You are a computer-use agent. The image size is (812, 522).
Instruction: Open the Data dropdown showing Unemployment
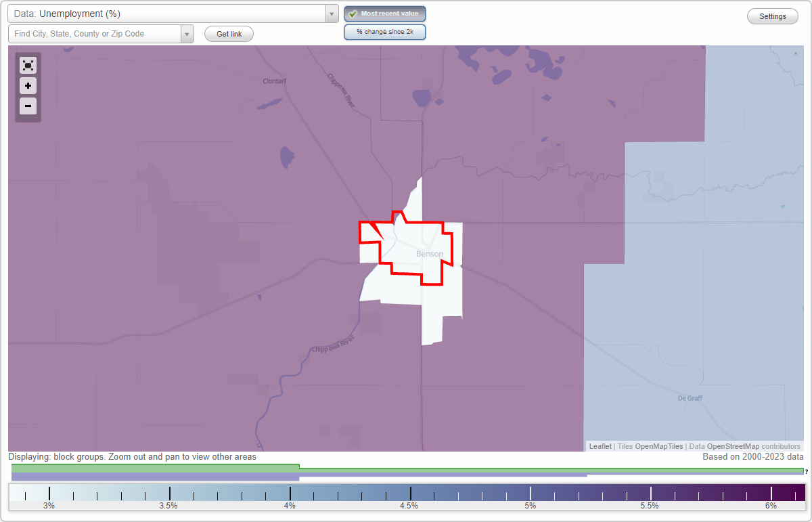[330, 13]
